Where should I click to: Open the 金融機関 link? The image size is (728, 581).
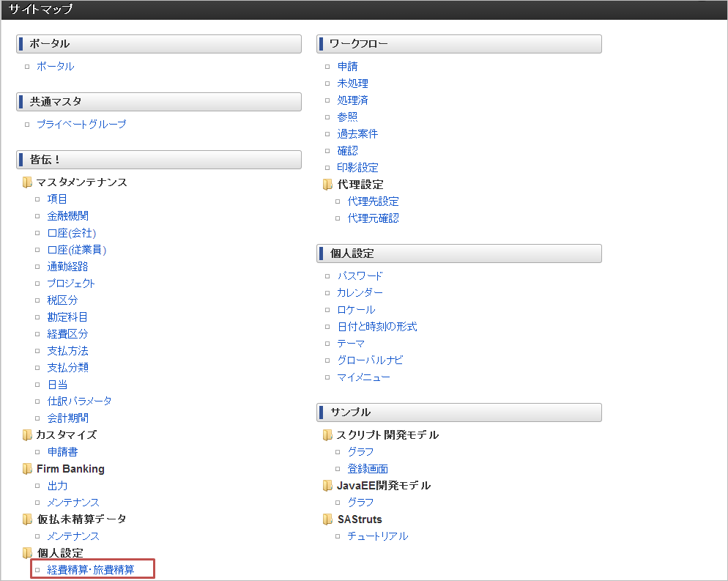click(x=68, y=216)
